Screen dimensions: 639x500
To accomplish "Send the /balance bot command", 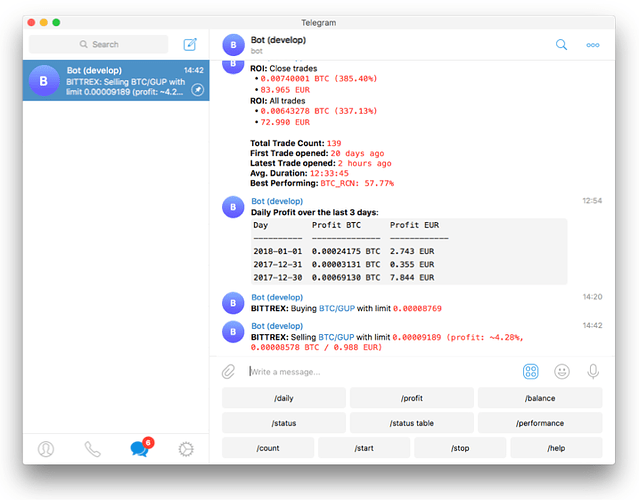I will pyautogui.click(x=540, y=398).
